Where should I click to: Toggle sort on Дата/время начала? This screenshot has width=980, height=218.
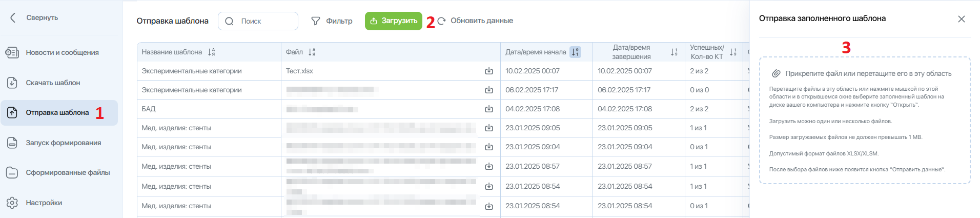tap(576, 52)
